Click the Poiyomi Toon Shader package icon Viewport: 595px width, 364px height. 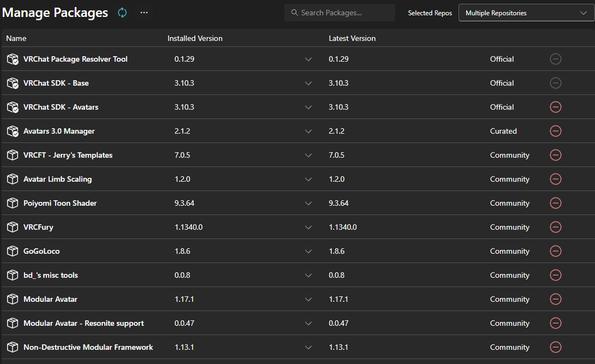(13, 203)
